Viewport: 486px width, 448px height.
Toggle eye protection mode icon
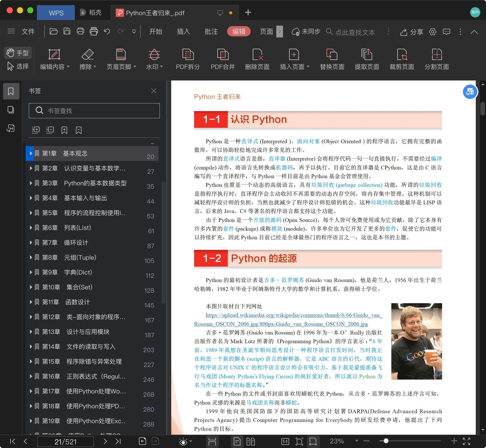click(183, 441)
